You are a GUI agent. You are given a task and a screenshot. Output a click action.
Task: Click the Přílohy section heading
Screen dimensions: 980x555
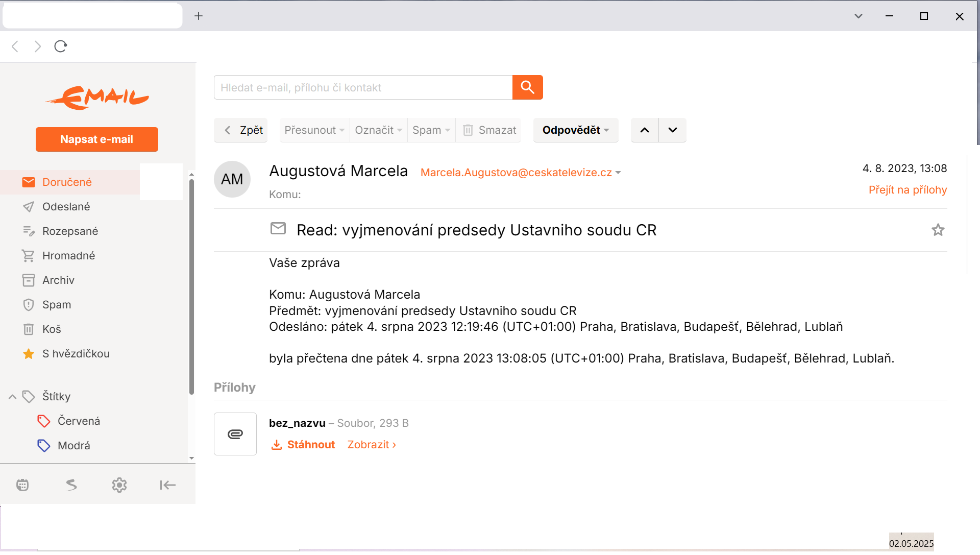(x=234, y=388)
